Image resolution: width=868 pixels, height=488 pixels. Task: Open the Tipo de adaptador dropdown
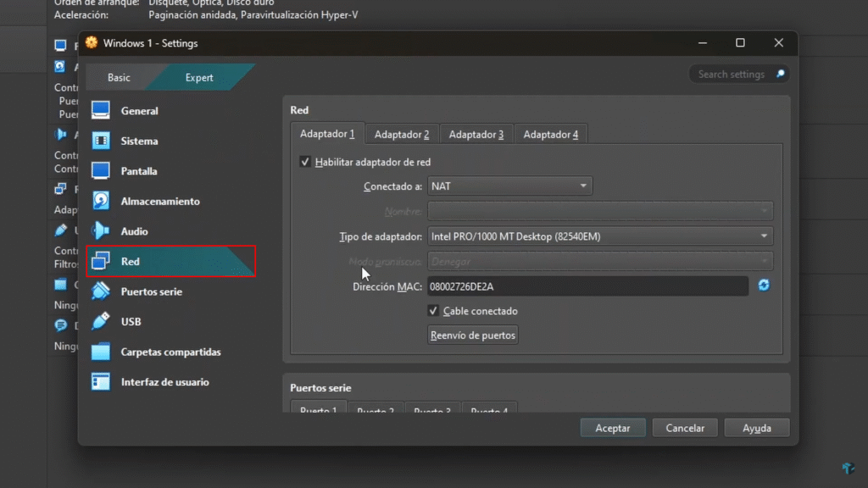pos(600,236)
